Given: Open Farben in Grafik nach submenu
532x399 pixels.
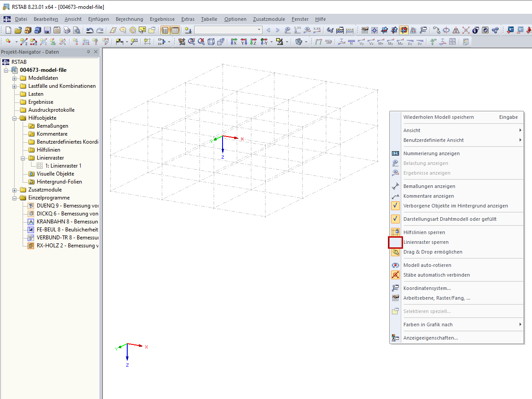Looking at the screenshot, I should coord(457,325).
